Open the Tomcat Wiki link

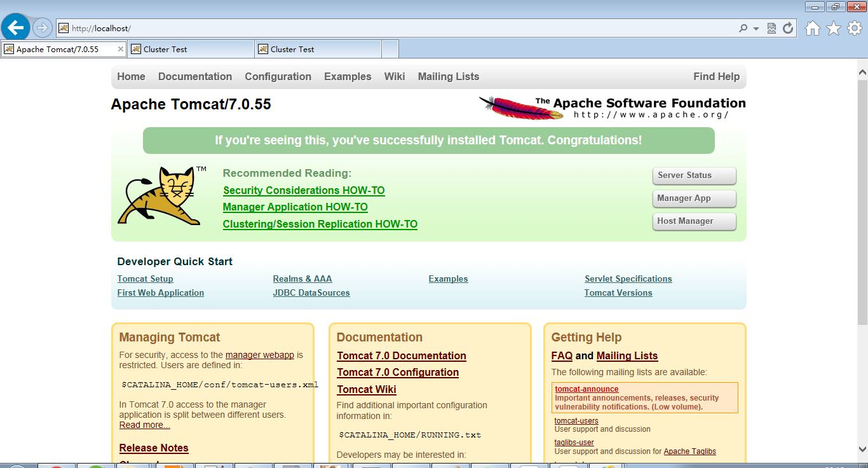367,390
